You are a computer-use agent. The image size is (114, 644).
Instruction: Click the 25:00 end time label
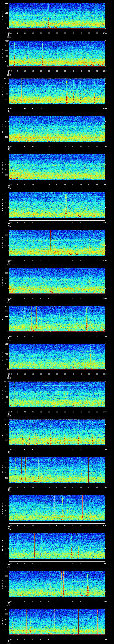point(105,336)
